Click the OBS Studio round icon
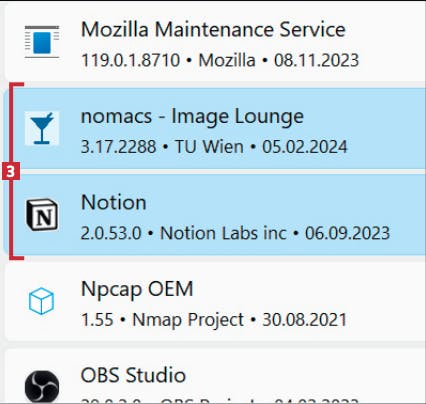The height and width of the screenshot is (404, 426). [x=42, y=386]
